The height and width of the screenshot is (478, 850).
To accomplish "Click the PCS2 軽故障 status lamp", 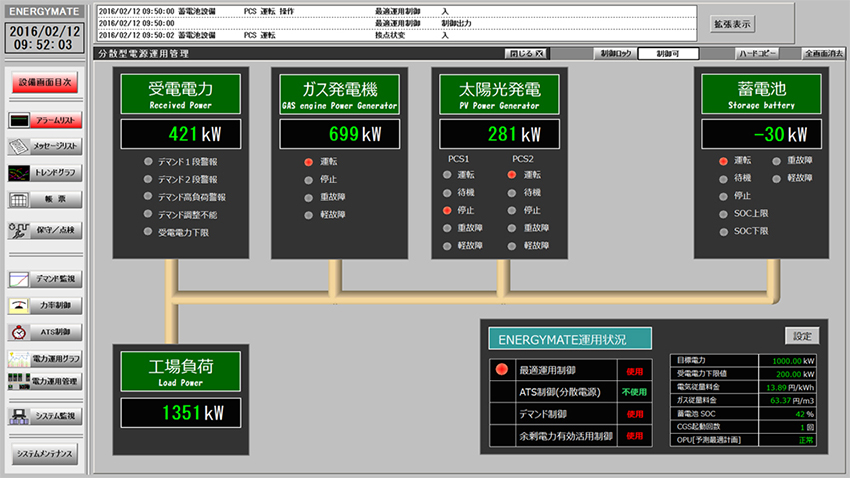I will coord(511,246).
